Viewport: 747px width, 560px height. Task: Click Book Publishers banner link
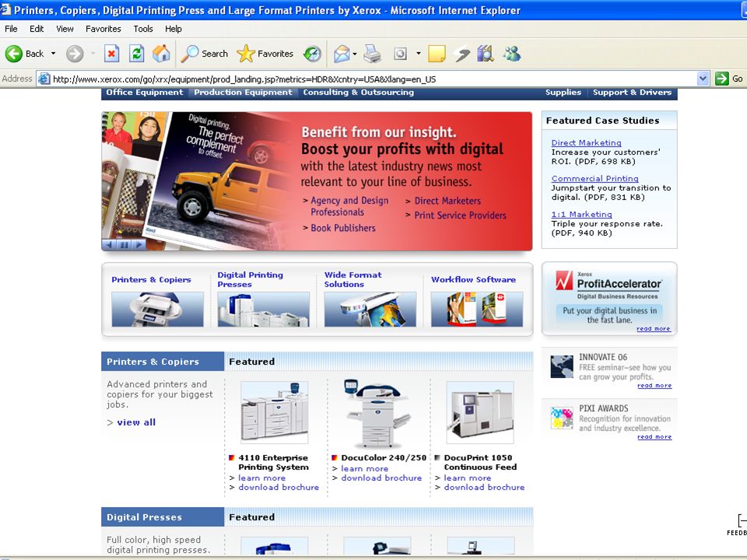(x=343, y=228)
